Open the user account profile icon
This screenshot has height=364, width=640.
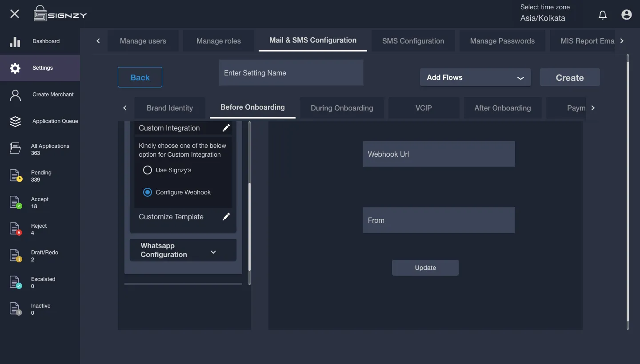click(x=627, y=15)
